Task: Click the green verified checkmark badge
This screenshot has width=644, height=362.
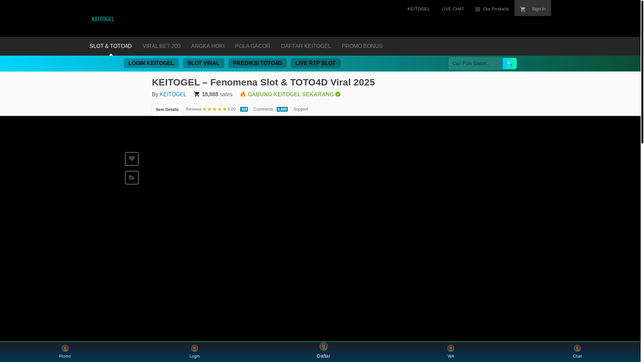Action: (338, 95)
